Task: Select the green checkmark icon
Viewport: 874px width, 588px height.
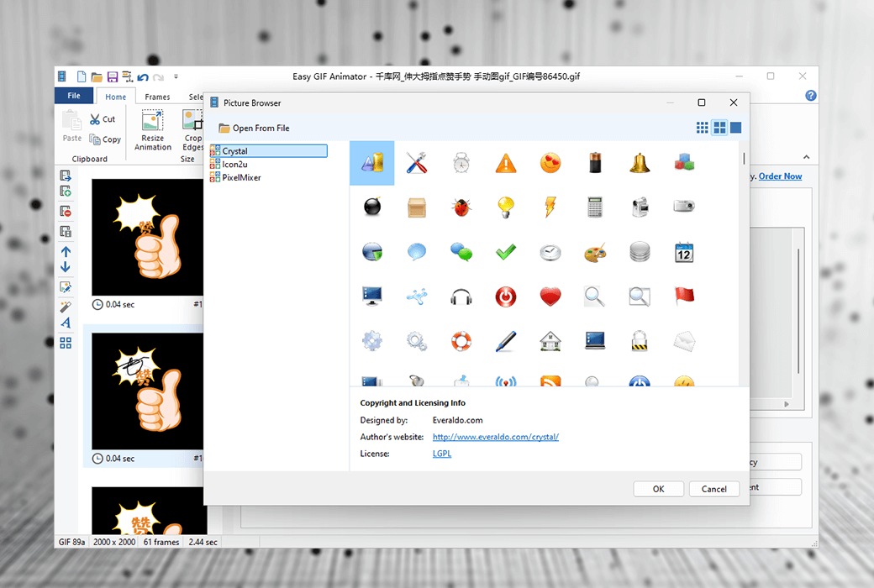Action: 506,252
